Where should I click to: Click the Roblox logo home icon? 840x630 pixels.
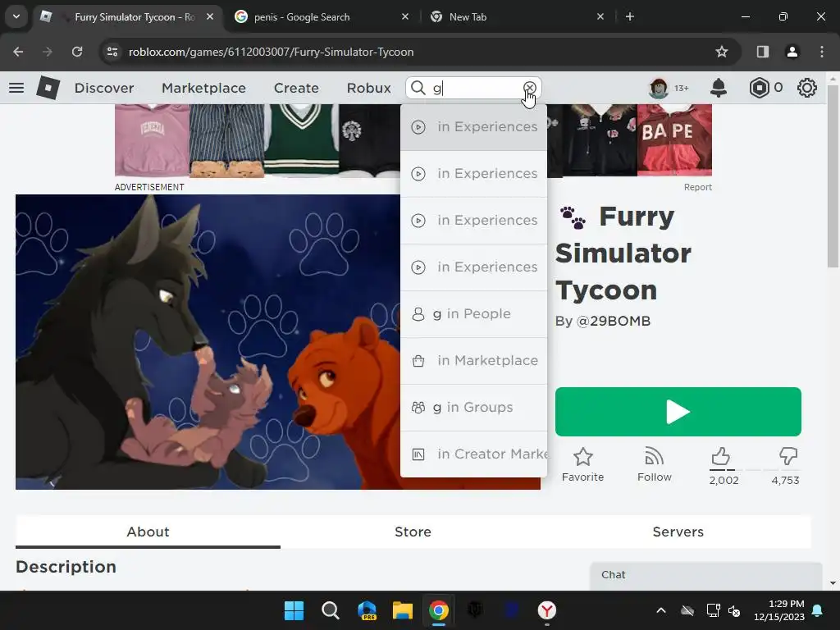(48, 87)
